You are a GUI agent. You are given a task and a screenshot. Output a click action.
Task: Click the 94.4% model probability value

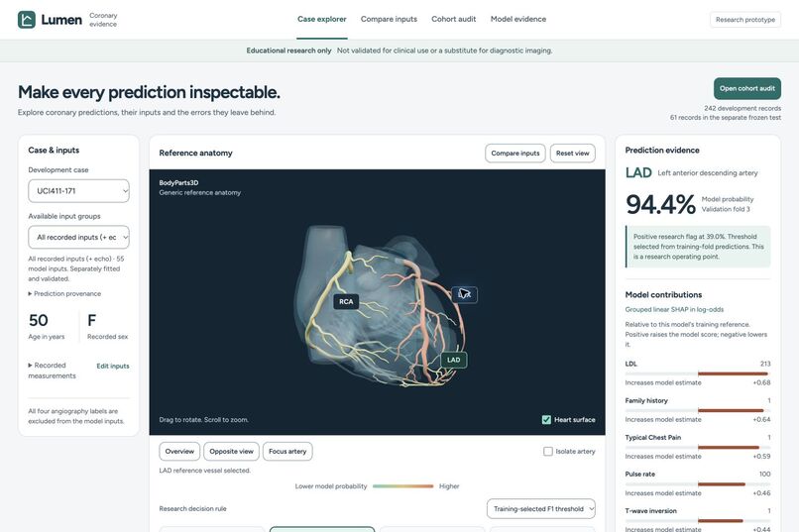click(660, 205)
